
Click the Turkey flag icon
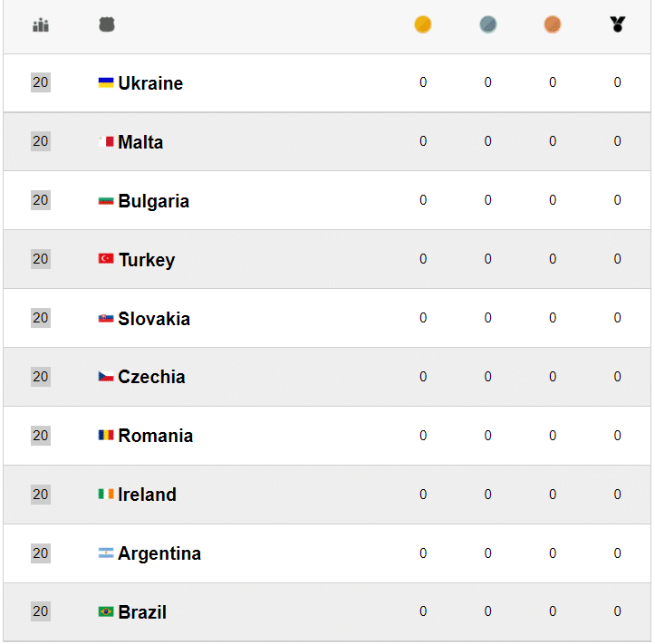[x=106, y=259]
